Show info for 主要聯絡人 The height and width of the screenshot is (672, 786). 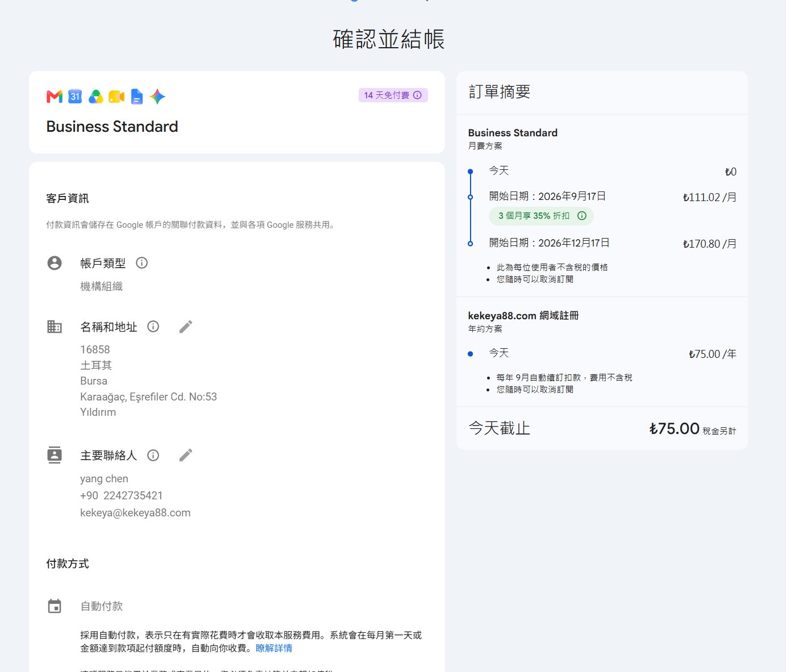153,456
